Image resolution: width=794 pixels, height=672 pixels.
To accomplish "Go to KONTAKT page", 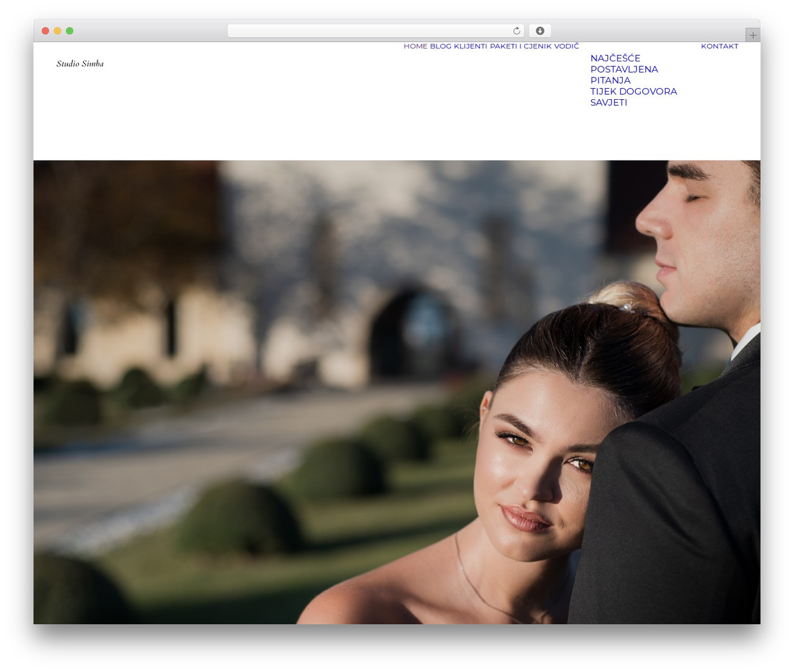I will [x=720, y=46].
